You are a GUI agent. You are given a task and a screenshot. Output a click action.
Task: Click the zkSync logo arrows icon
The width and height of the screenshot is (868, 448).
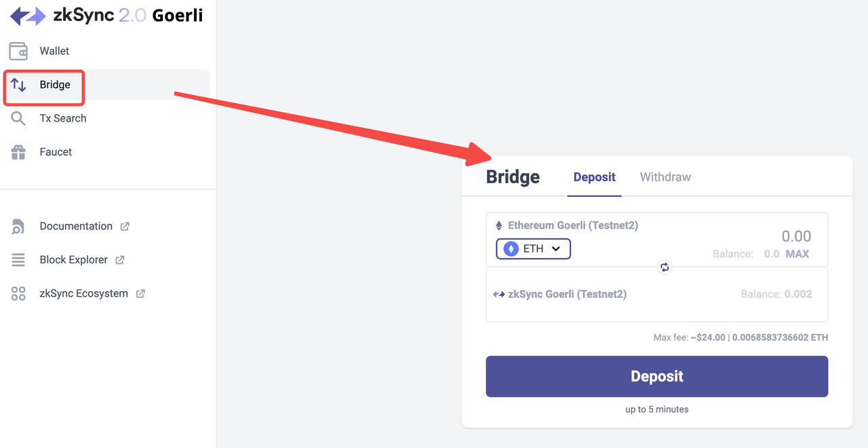coord(28,16)
